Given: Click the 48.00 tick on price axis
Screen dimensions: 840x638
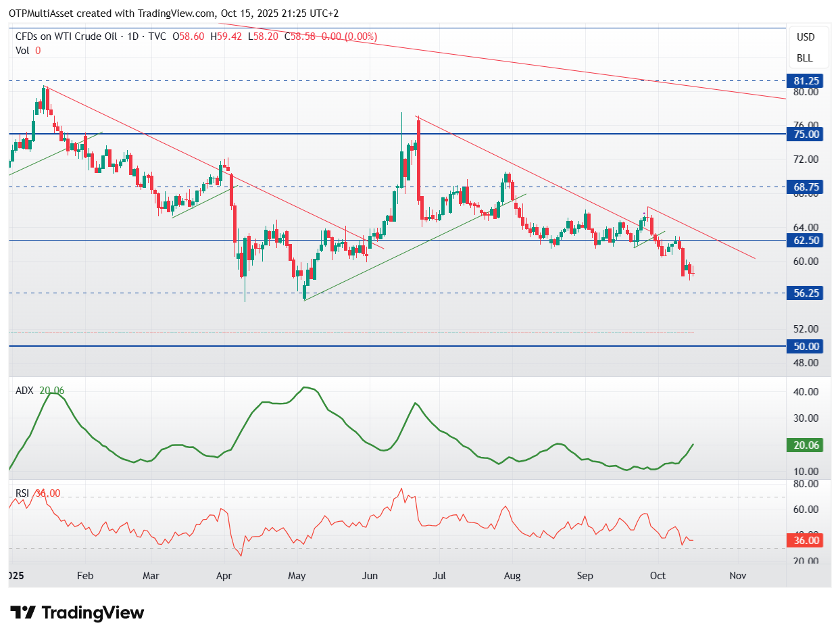Looking at the screenshot, I should pos(807,363).
